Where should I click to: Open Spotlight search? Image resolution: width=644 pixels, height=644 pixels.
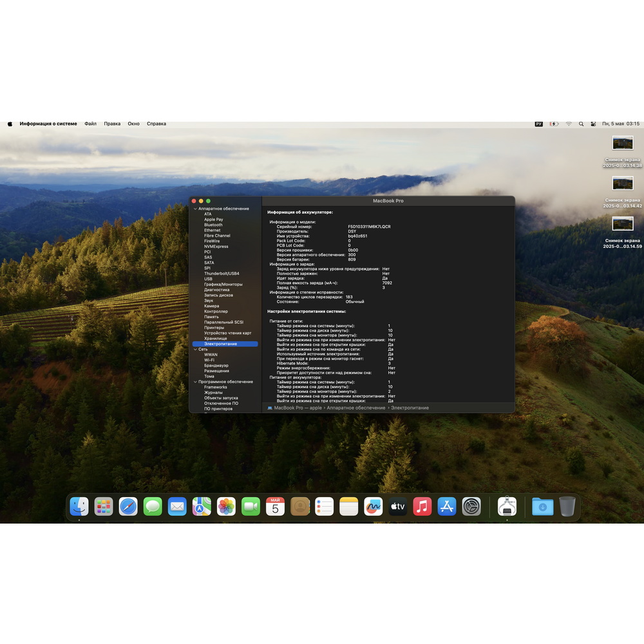coord(581,124)
